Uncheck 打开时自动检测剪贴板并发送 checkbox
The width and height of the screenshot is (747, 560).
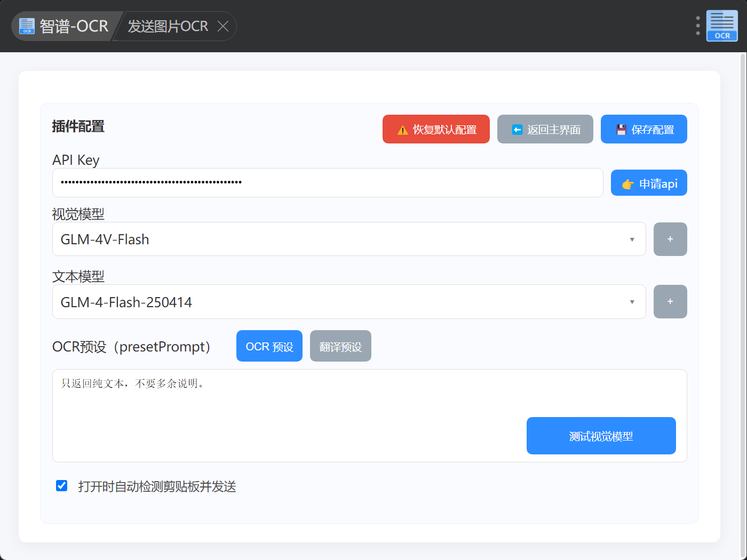click(62, 486)
